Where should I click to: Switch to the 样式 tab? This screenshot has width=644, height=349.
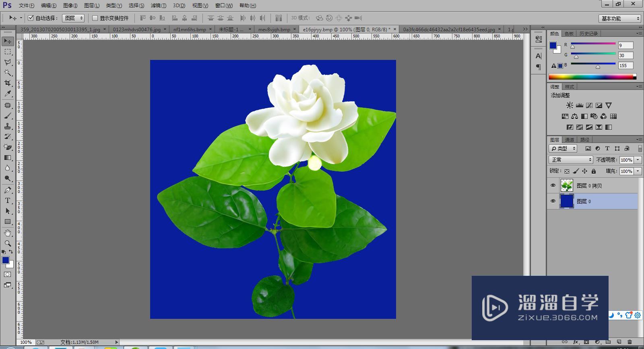tap(570, 87)
